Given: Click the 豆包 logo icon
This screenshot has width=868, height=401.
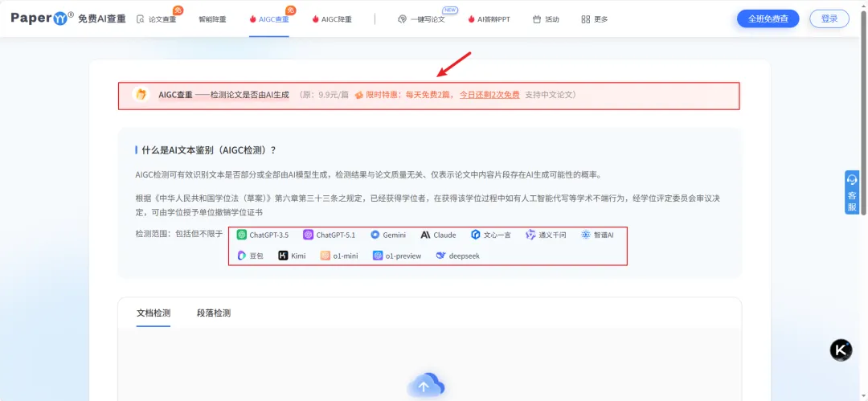Looking at the screenshot, I should coord(241,256).
